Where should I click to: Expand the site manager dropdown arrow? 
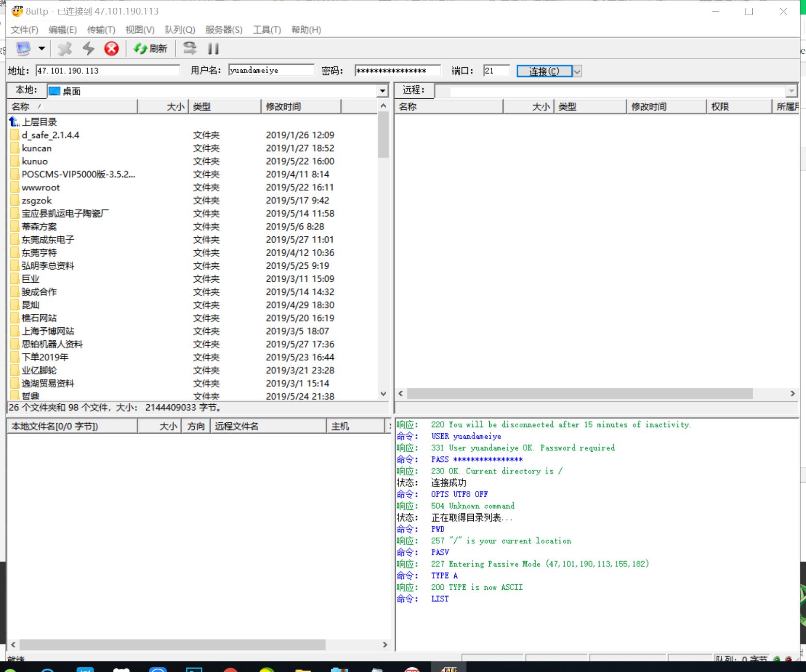[42, 48]
